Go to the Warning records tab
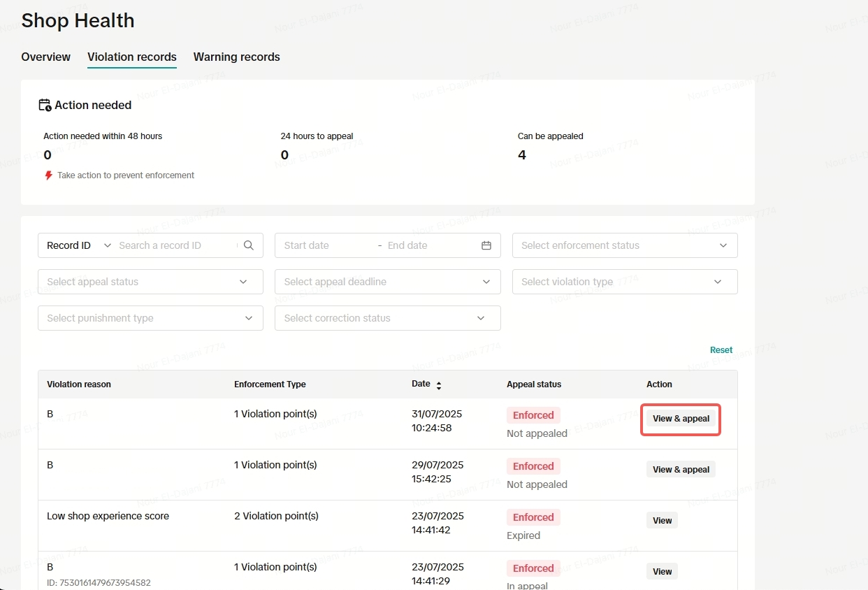868x590 pixels. click(237, 57)
